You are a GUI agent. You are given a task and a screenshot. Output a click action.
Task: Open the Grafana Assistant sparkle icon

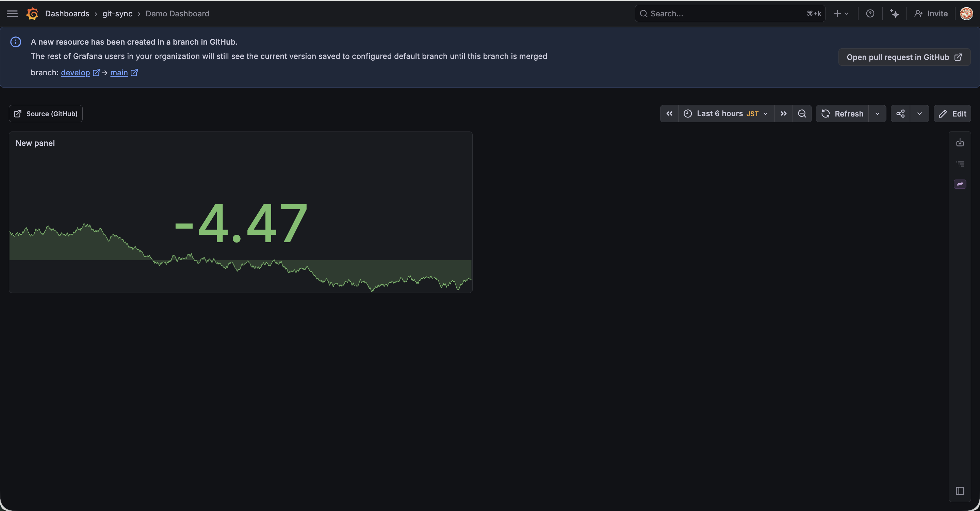pos(894,14)
